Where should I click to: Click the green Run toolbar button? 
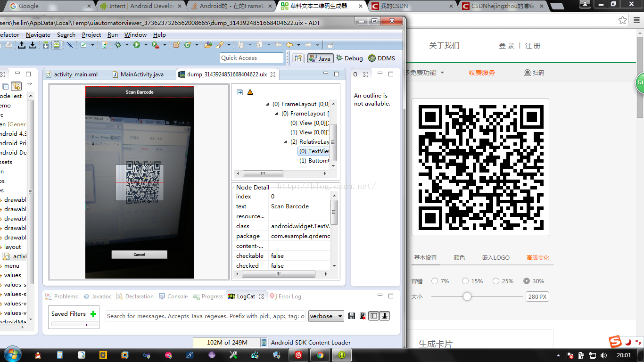[x=137, y=45]
